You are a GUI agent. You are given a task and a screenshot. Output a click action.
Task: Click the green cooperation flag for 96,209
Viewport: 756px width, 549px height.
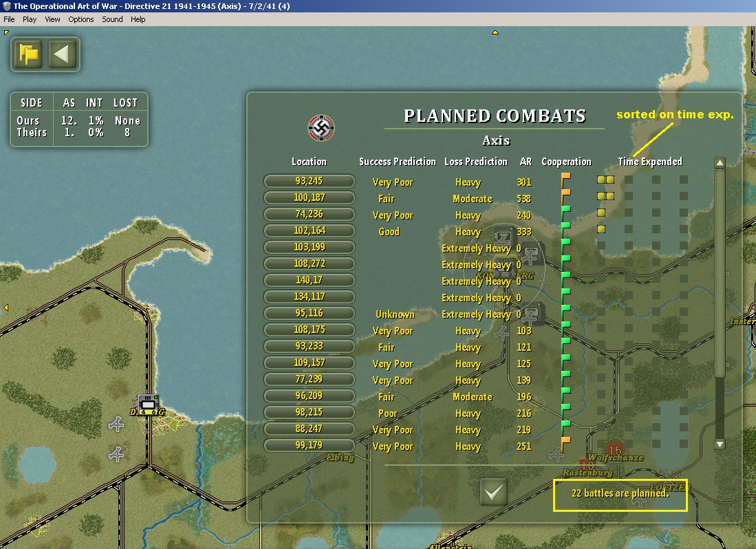click(x=566, y=396)
